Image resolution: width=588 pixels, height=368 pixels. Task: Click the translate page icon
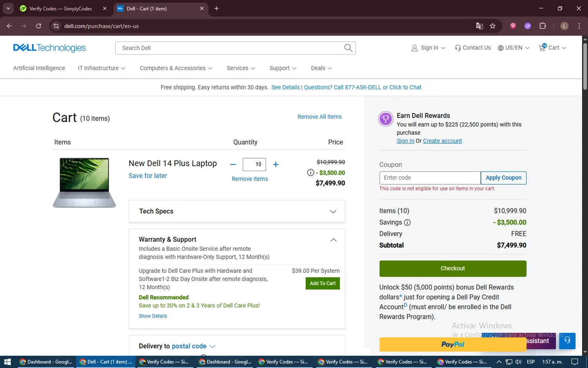click(479, 26)
